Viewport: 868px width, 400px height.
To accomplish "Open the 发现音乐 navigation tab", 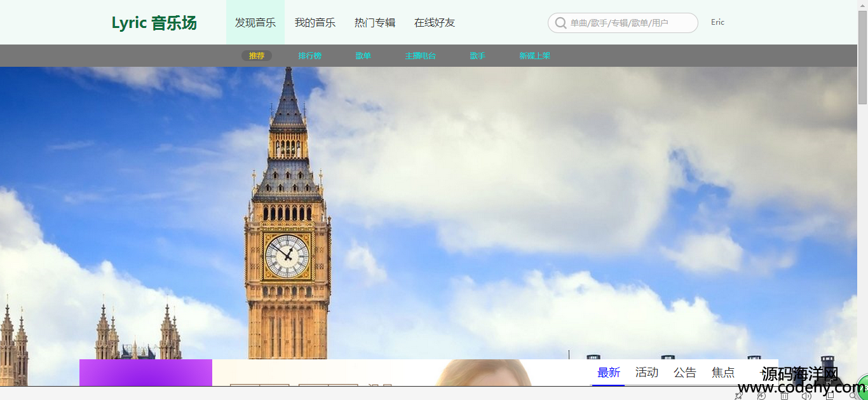I will pyautogui.click(x=255, y=23).
